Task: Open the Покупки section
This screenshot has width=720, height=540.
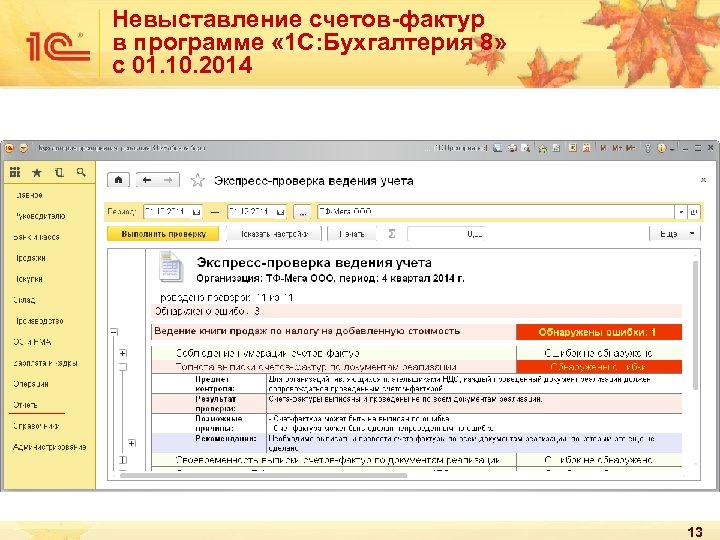Action: point(29,279)
